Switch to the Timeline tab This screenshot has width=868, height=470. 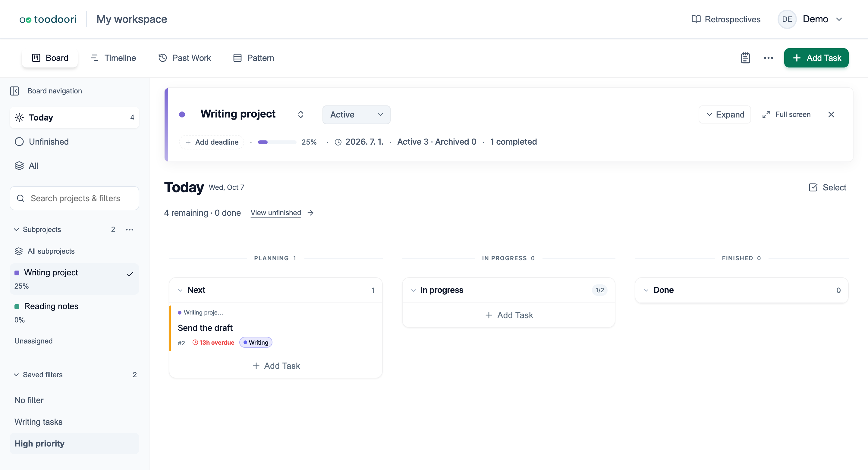(x=113, y=58)
